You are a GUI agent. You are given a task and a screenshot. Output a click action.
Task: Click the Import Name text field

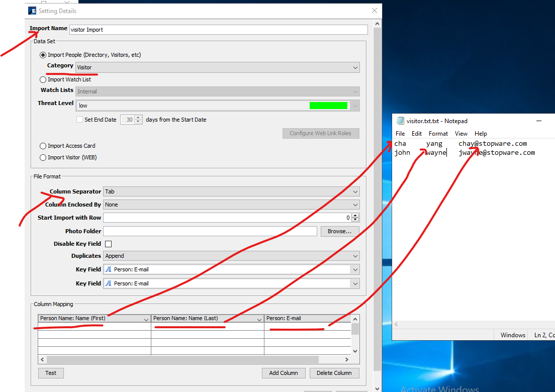coord(218,30)
